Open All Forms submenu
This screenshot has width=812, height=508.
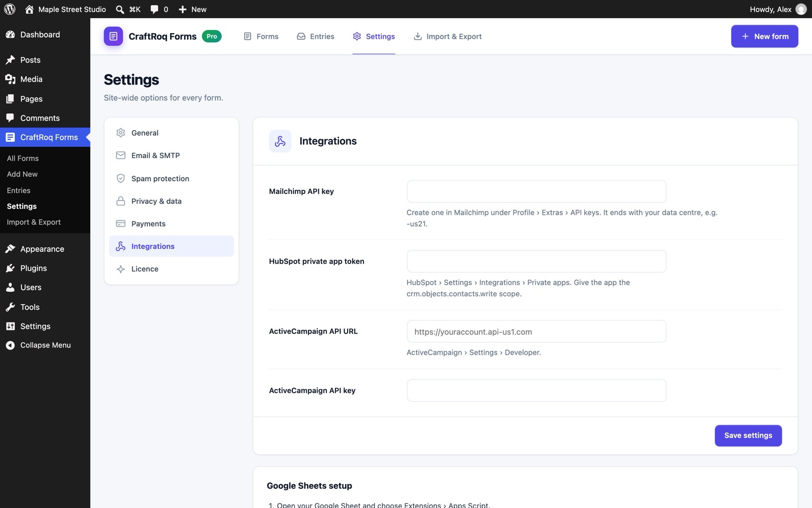23,158
